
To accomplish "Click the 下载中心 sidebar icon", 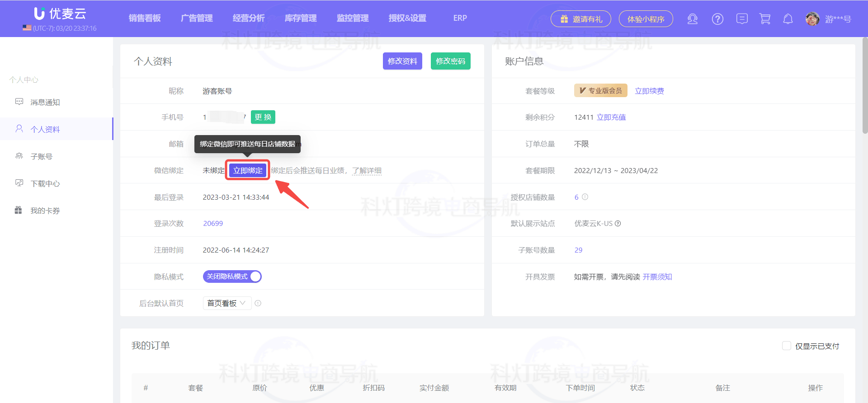I will [19, 183].
